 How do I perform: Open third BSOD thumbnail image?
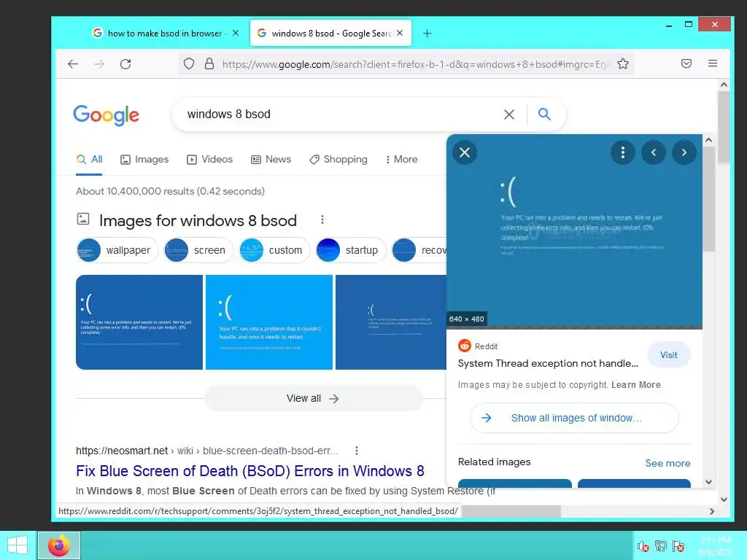(391, 322)
